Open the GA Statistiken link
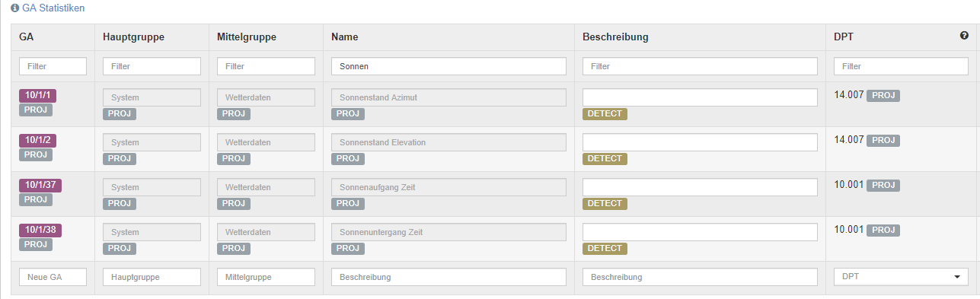Image resolution: width=980 pixels, height=299 pixels. pyautogui.click(x=53, y=8)
